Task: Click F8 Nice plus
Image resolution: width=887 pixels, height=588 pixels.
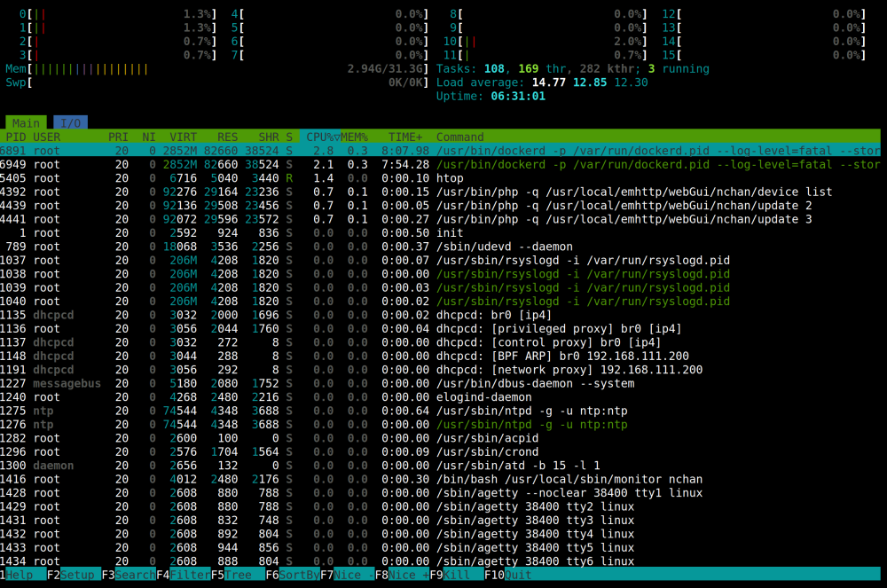Action: pos(402,575)
